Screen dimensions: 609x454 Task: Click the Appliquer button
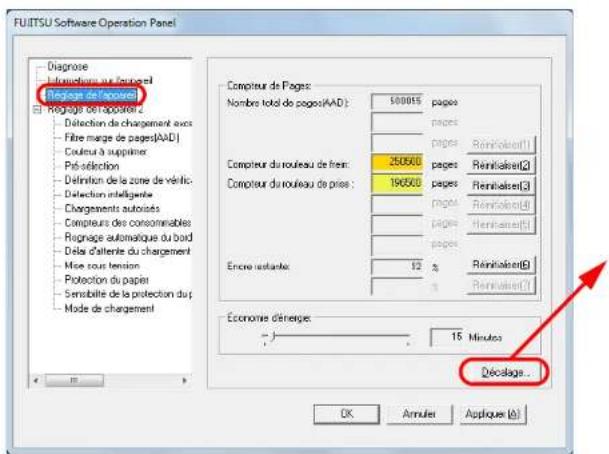pyautogui.click(x=492, y=414)
